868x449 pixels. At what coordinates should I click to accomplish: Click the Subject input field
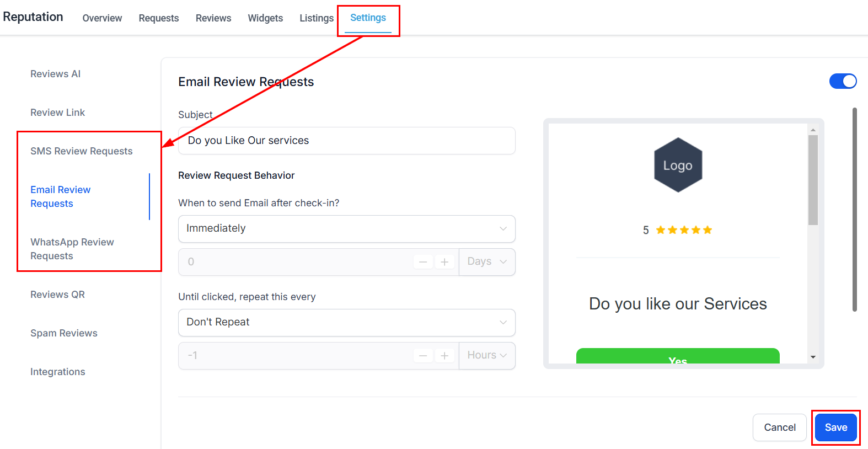coord(347,141)
